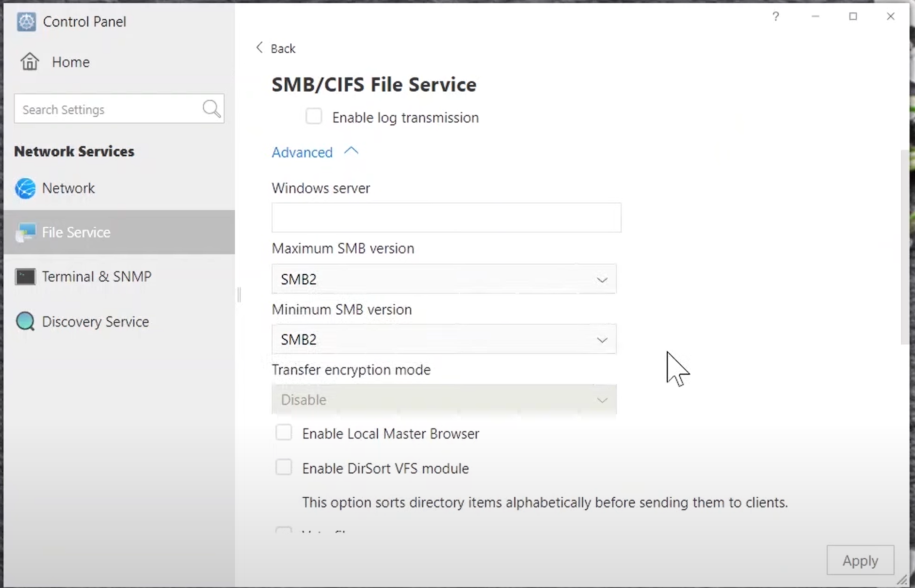Tick Enable Local Master Browser
This screenshot has height=588, width=915.
pyautogui.click(x=284, y=433)
